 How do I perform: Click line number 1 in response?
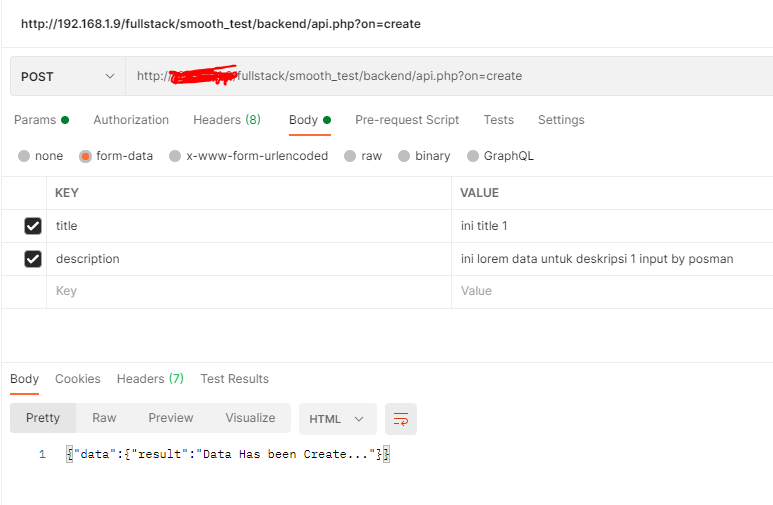42,454
